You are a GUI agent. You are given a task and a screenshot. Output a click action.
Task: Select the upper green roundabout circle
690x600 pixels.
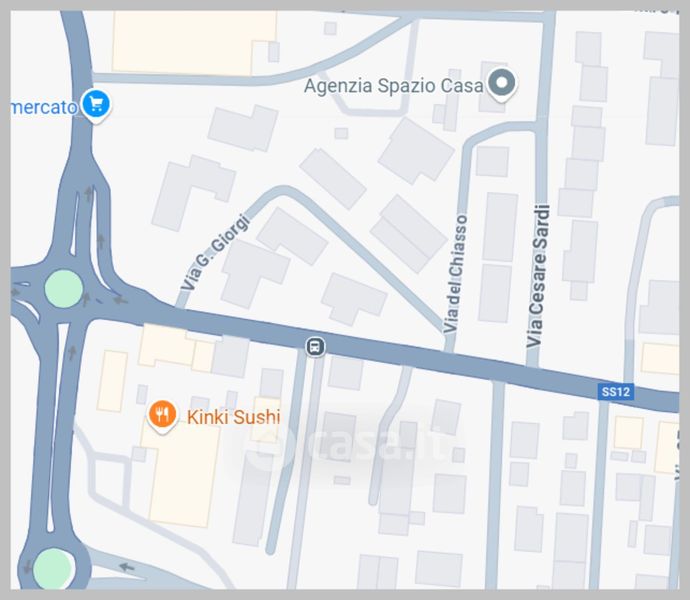(x=64, y=289)
